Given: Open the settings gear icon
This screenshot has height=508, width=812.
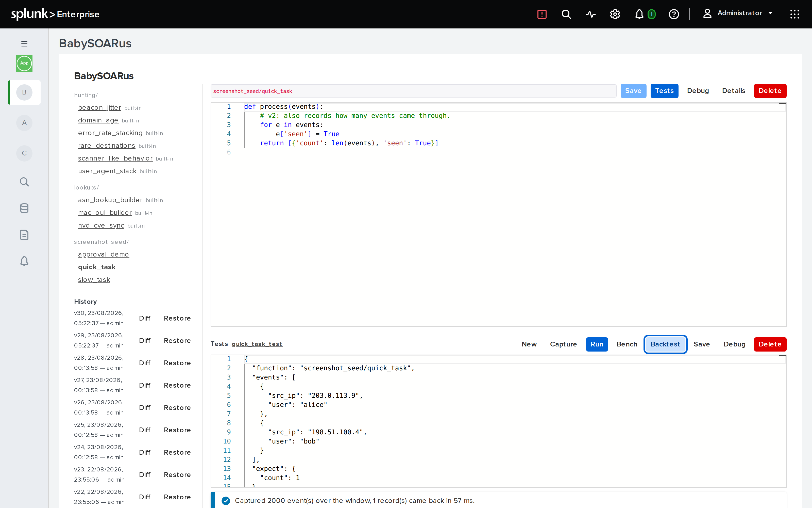Looking at the screenshot, I should tap(615, 14).
